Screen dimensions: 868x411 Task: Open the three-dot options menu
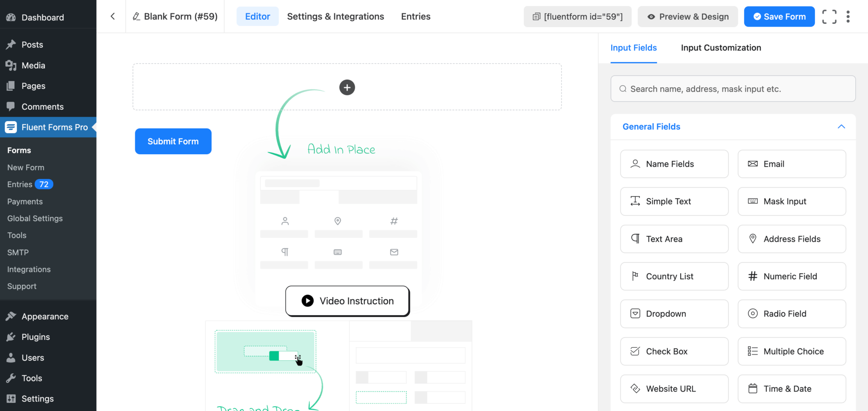[849, 16]
